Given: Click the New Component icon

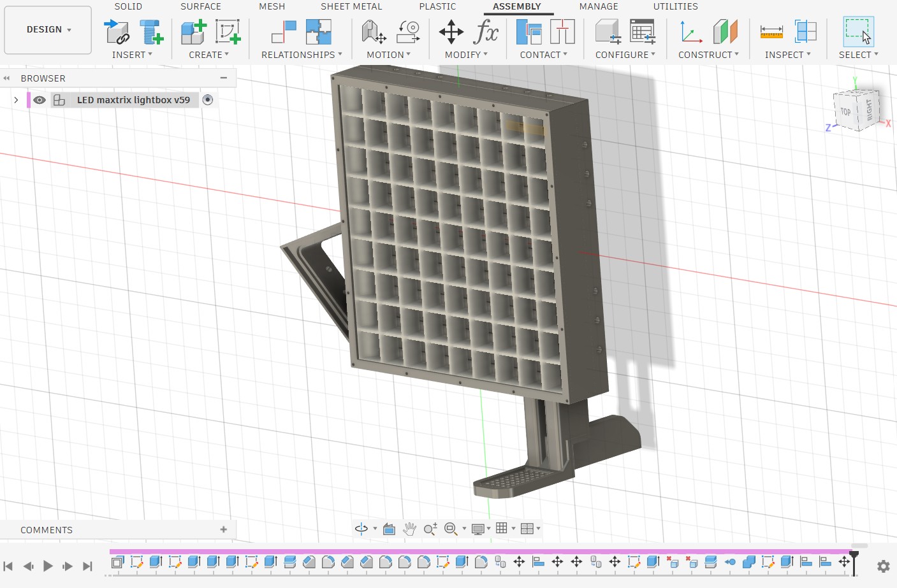Looking at the screenshot, I should [x=194, y=31].
